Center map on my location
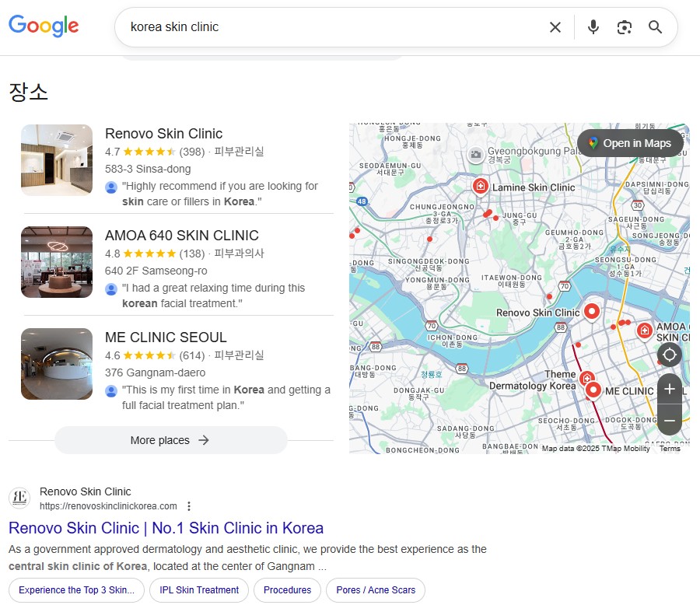The width and height of the screenshot is (700, 612). (669, 355)
